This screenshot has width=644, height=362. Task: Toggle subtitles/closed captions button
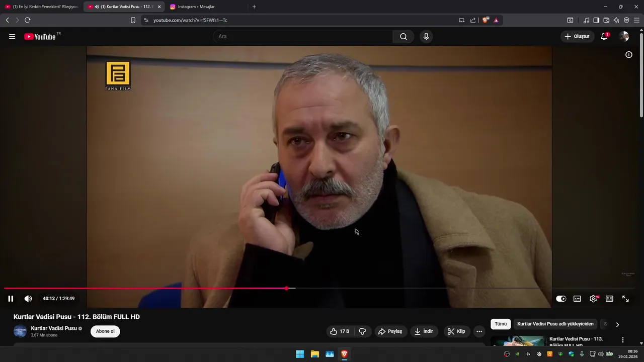pyautogui.click(x=577, y=299)
